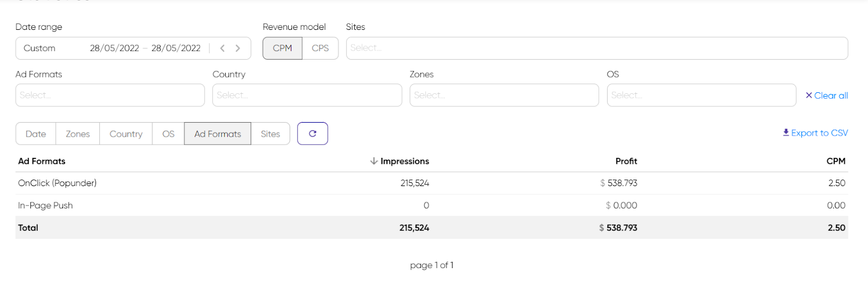Click the Export to CSV download icon
The height and width of the screenshot is (306, 868).
coord(786,132)
